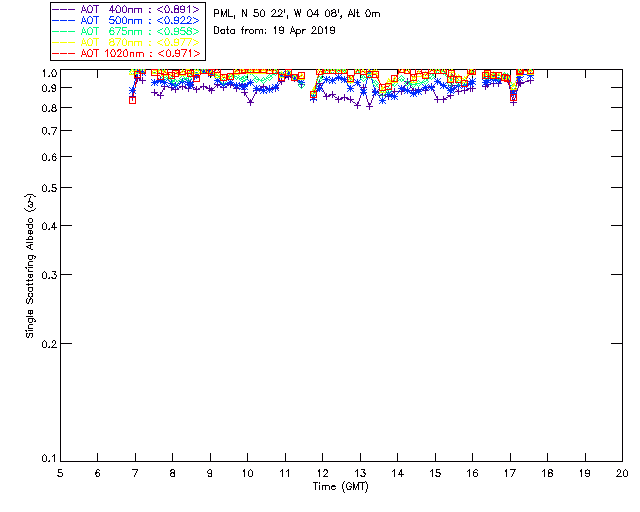The width and height of the screenshot is (640, 512).
Task: Click the hour 10 x-axis label
Action: pyautogui.click(x=247, y=473)
